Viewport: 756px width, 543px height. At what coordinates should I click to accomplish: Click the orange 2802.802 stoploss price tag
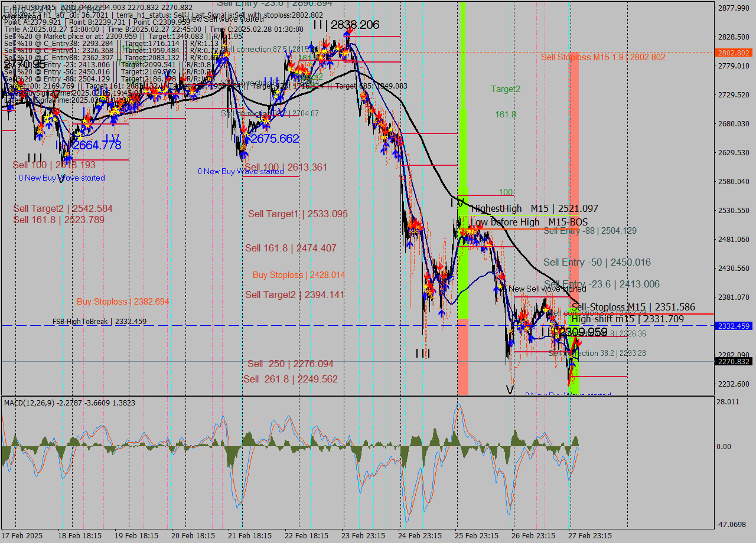point(733,52)
